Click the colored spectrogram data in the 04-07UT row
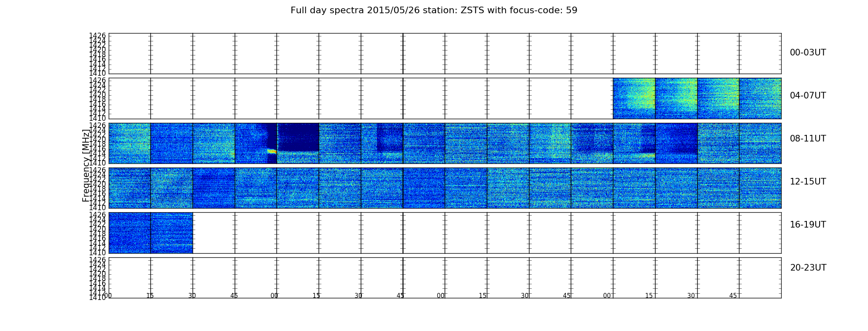This screenshot has height=331, width=868. coord(697,98)
